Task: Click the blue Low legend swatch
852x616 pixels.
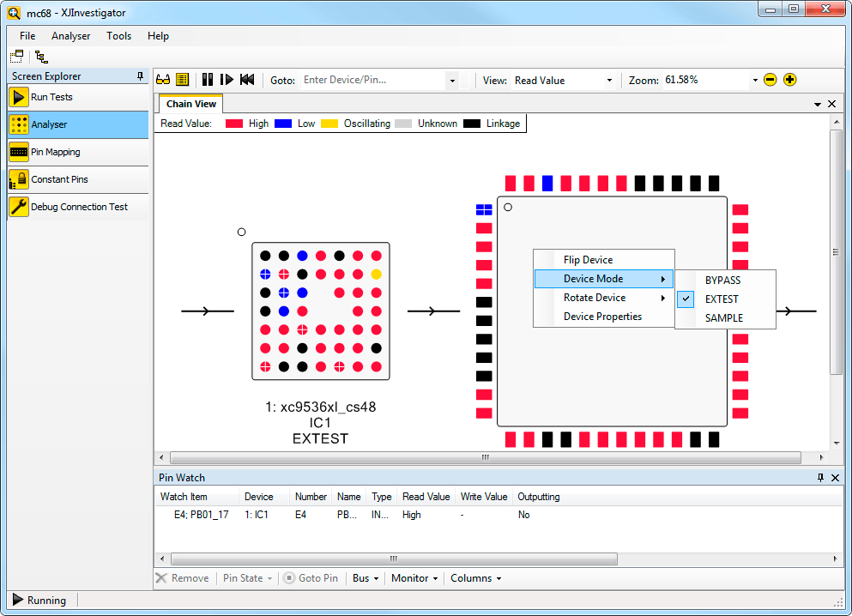Action: pyautogui.click(x=283, y=124)
